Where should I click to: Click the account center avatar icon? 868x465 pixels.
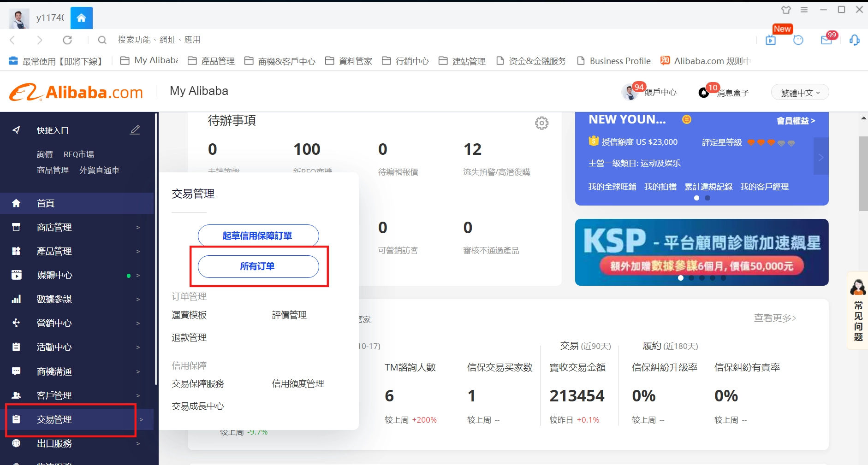click(x=630, y=92)
